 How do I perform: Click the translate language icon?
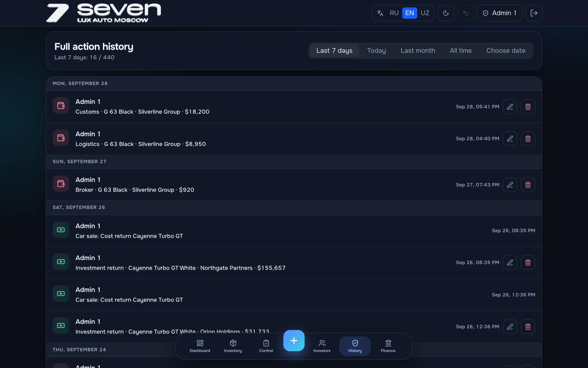[380, 13]
